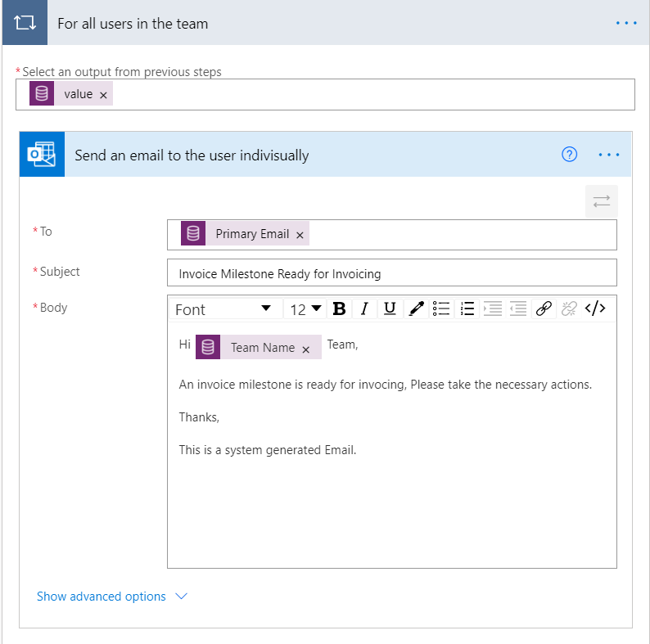Switch to HTML code view
Viewport: 650px width, 644px height.
pos(595,308)
